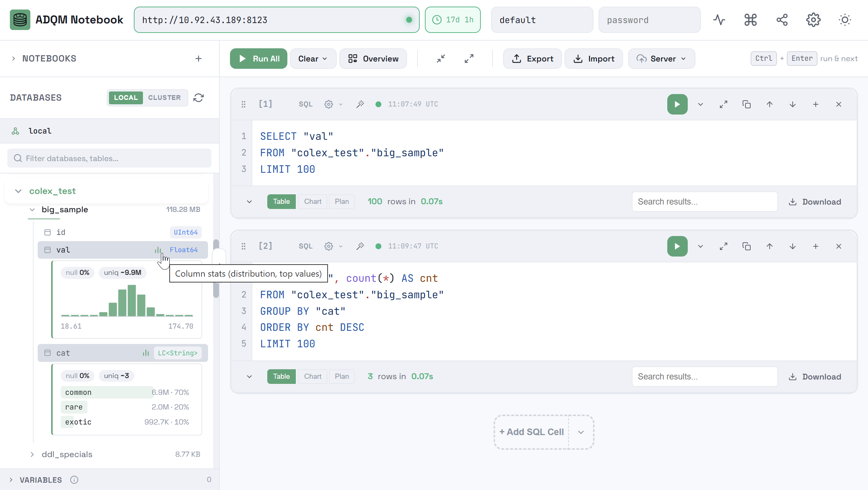868x490 pixels.
Task: Toggle column stats for val column
Action: click(x=158, y=250)
